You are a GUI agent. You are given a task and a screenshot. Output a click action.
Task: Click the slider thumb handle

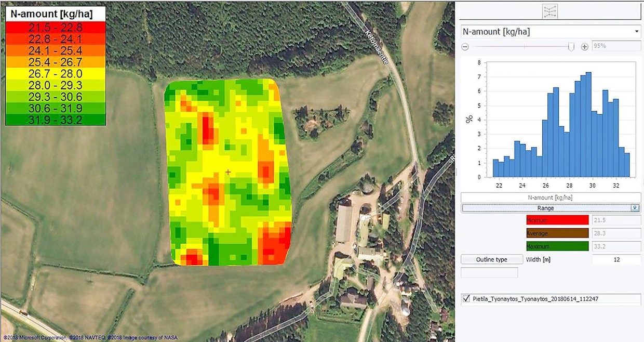click(x=571, y=47)
